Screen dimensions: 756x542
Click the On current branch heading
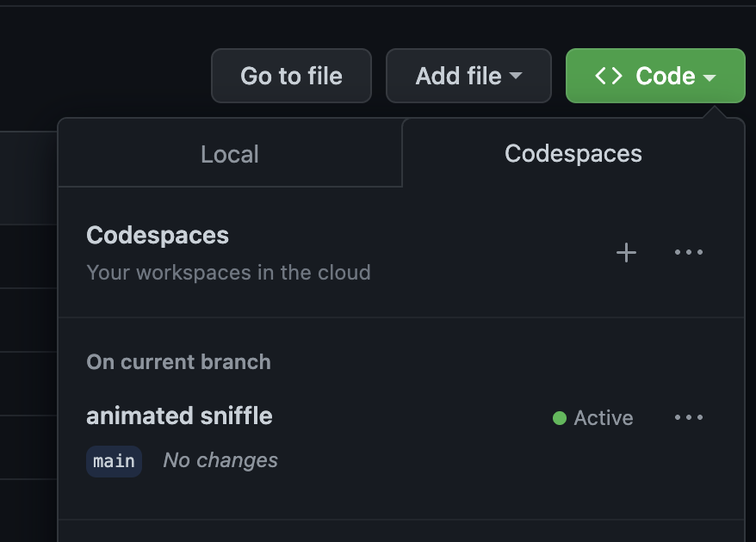(x=178, y=362)
